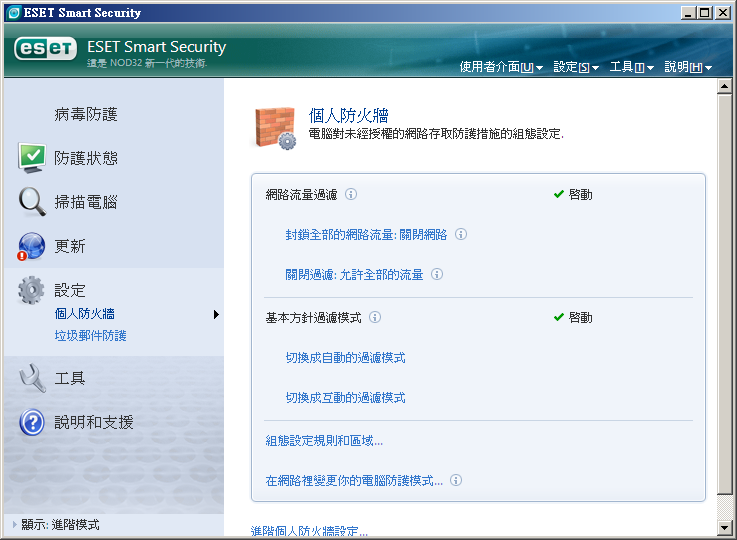The width and height of the screenshot is (737, 540).
Task: Select 更新 in the sidebar
Action: 70,246
